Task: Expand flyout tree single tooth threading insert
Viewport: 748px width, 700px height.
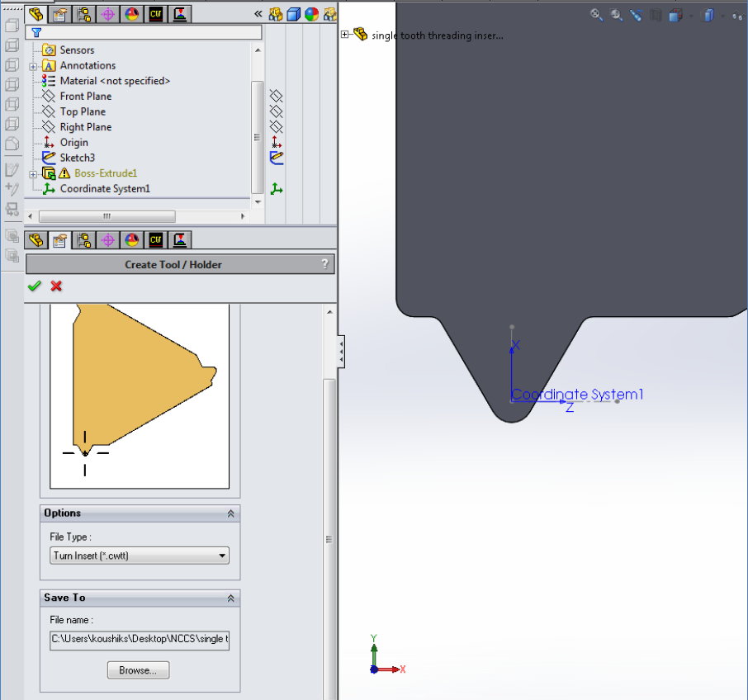Action: point(345,35)
